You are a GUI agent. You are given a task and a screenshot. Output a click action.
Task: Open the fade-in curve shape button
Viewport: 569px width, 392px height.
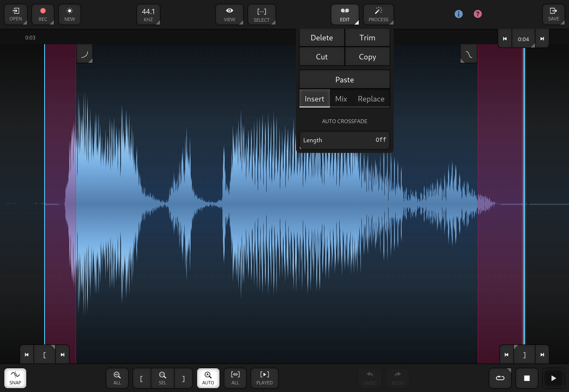pos(85,54)
